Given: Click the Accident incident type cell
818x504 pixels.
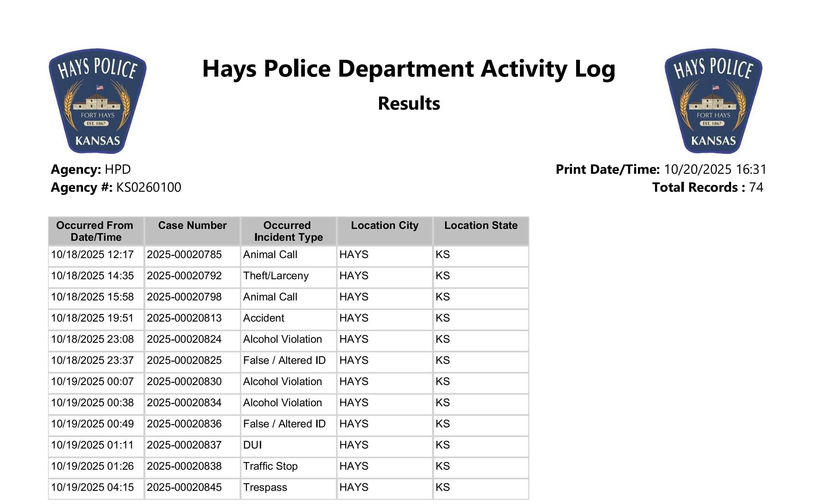Looking at the screenshot, I should coord(263,318).
